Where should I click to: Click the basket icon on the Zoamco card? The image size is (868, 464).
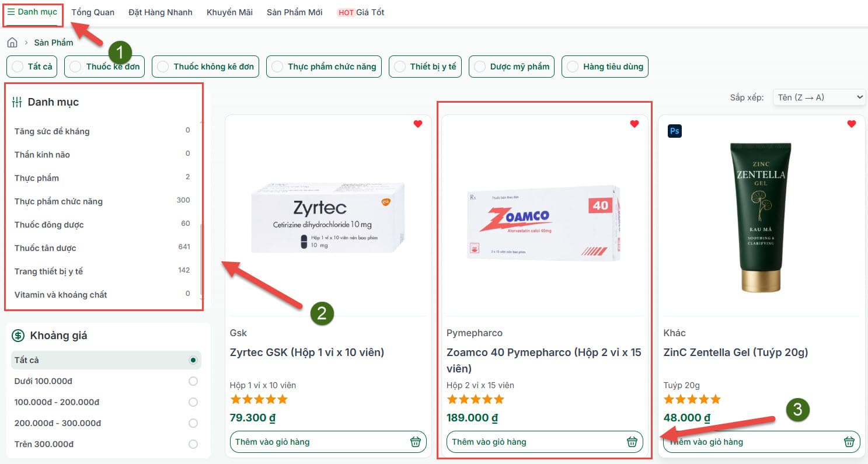[x=632, y=442]
